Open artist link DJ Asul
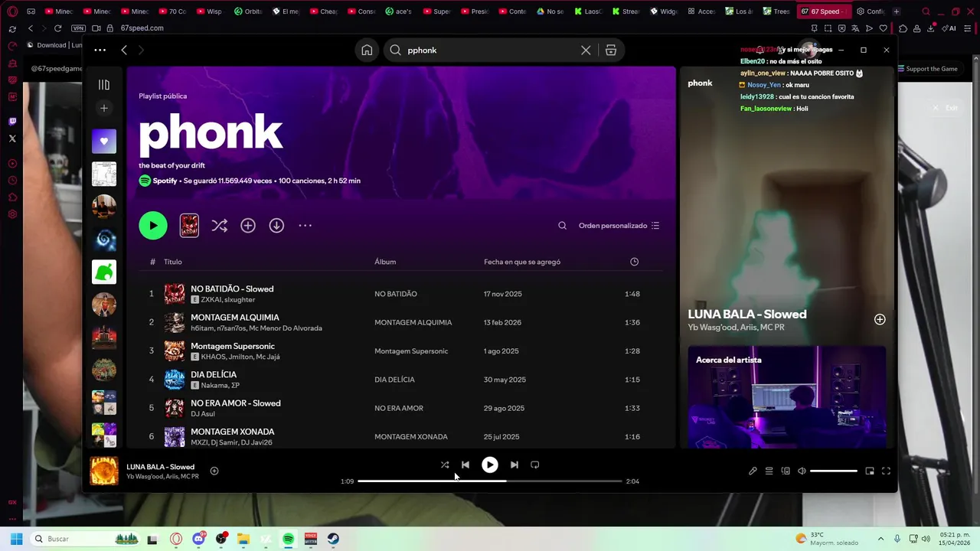This screenshot has height=551, width=980. coord(203,414)
